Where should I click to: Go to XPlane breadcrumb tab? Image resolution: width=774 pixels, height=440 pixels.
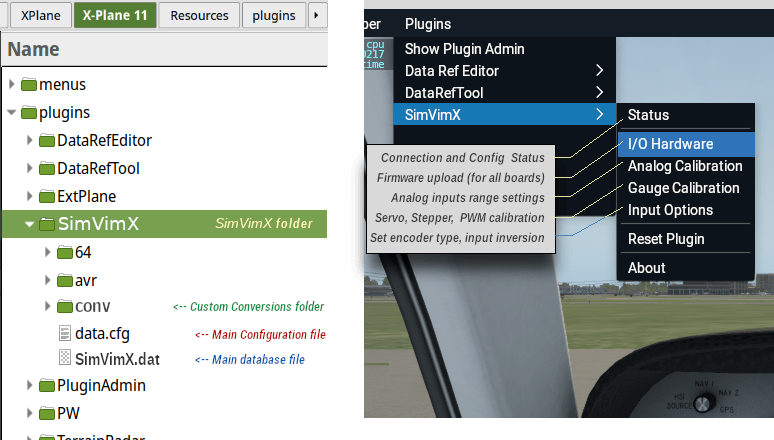coord(40,15)
